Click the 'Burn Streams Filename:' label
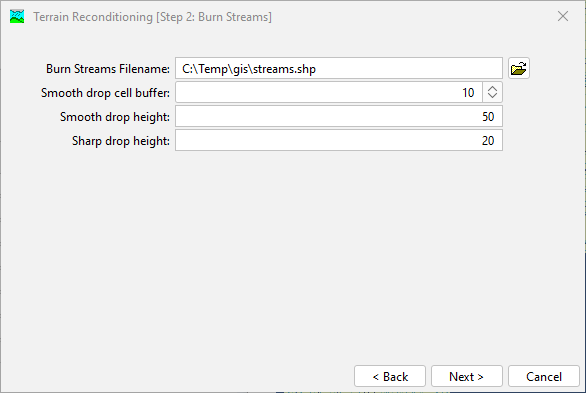 pyautogui.click(x=108, y=69)
